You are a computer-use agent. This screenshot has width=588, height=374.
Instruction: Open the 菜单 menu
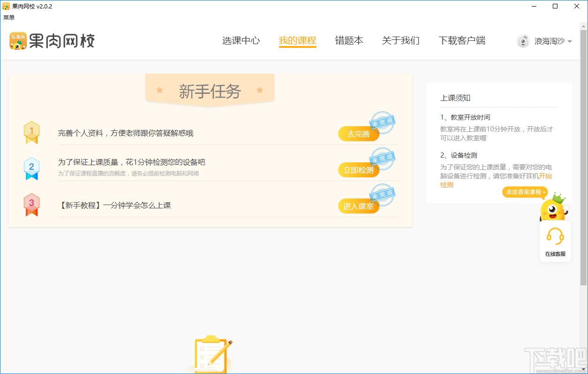9,17
